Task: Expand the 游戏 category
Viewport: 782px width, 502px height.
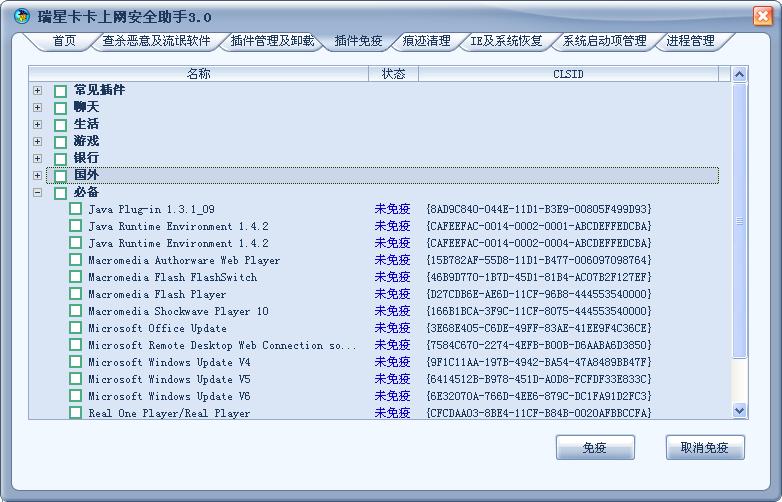Action: (x=37, y=141)
